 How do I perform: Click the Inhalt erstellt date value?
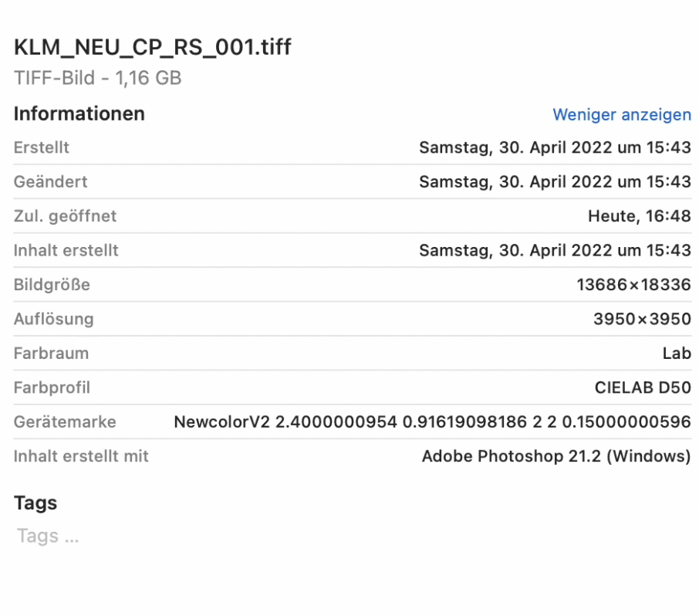pyautogui.click(x=555, y=250)
